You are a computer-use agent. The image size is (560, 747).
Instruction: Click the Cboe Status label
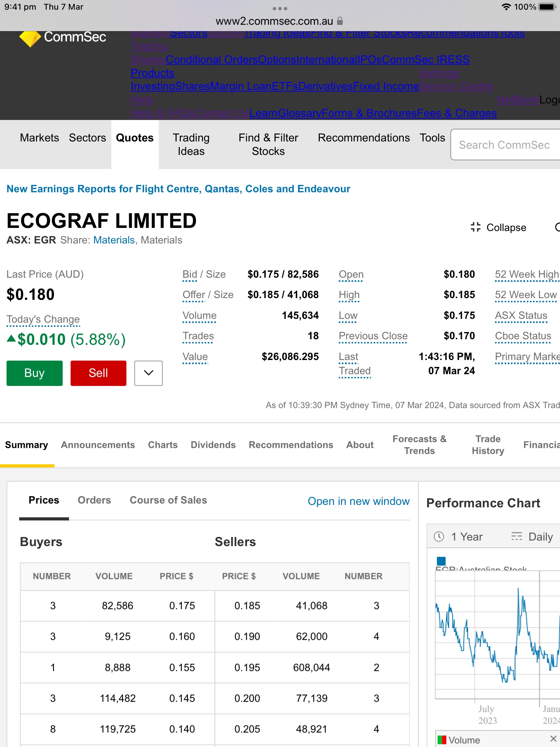(x=523, y=336)
